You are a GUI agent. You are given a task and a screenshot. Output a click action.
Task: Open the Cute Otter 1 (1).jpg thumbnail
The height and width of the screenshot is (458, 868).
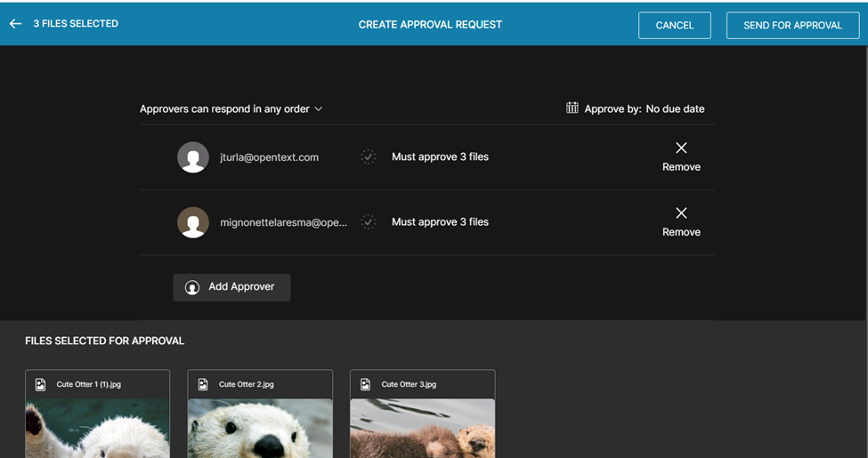(97, 428)
